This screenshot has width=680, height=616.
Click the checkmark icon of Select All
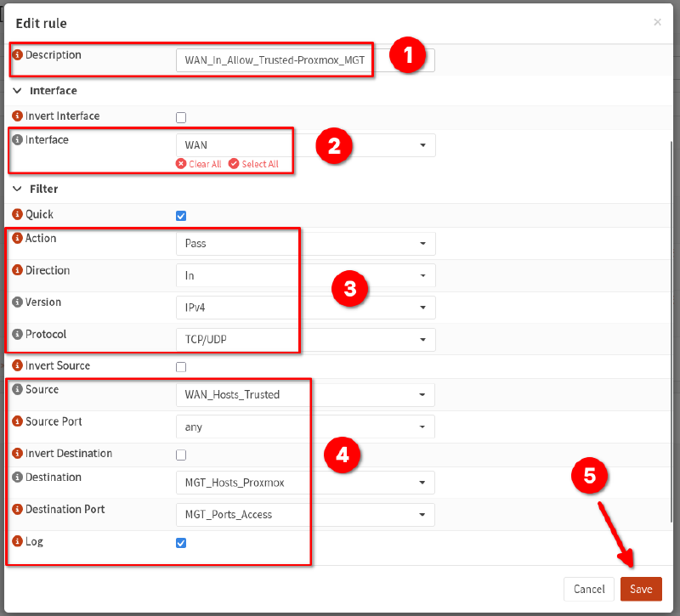pyautogui.click(x=234, y=164)
